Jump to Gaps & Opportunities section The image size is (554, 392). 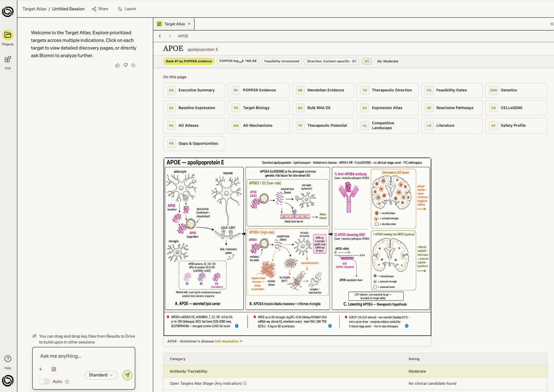click(x=194, y=143)
